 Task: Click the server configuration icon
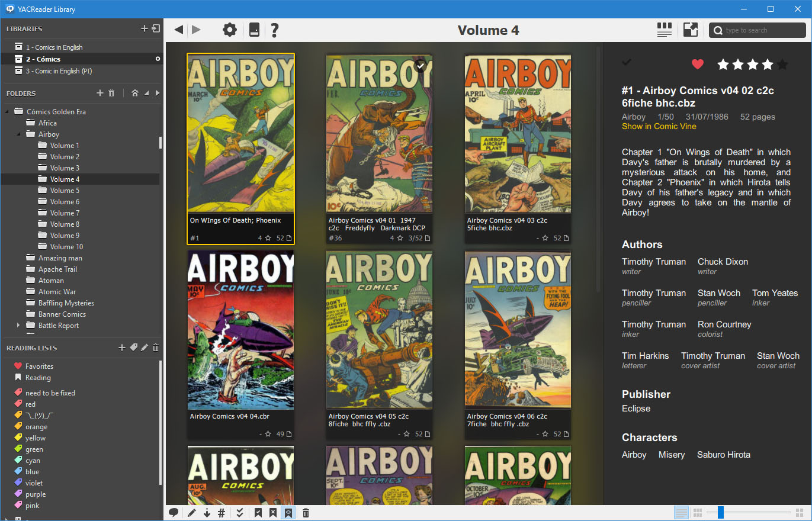[254, 30]
